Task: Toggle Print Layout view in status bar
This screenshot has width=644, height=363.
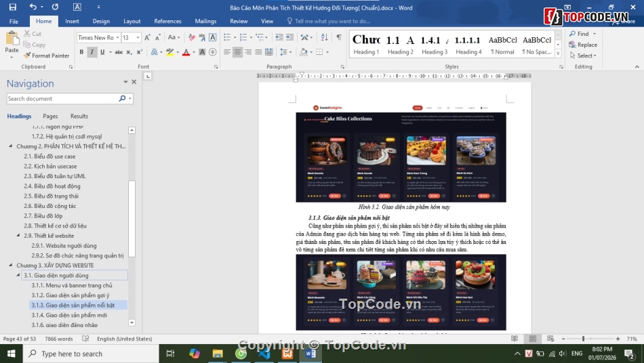Action: coord(533,339)
